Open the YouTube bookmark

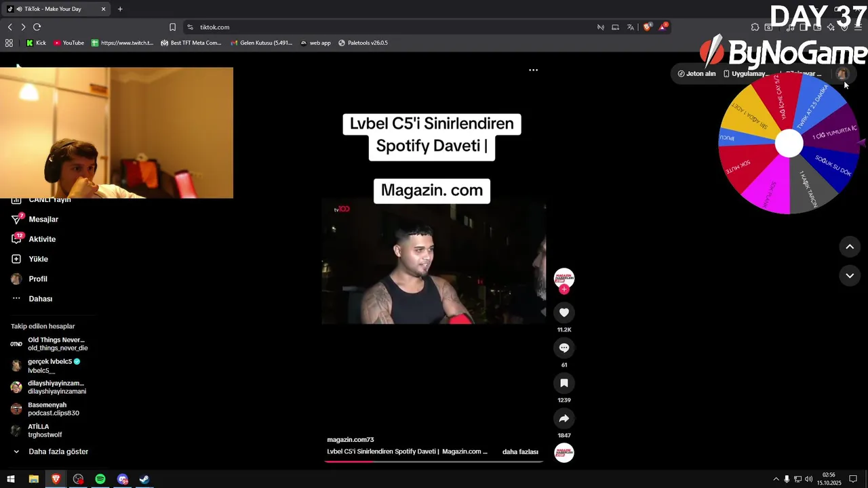68,43
